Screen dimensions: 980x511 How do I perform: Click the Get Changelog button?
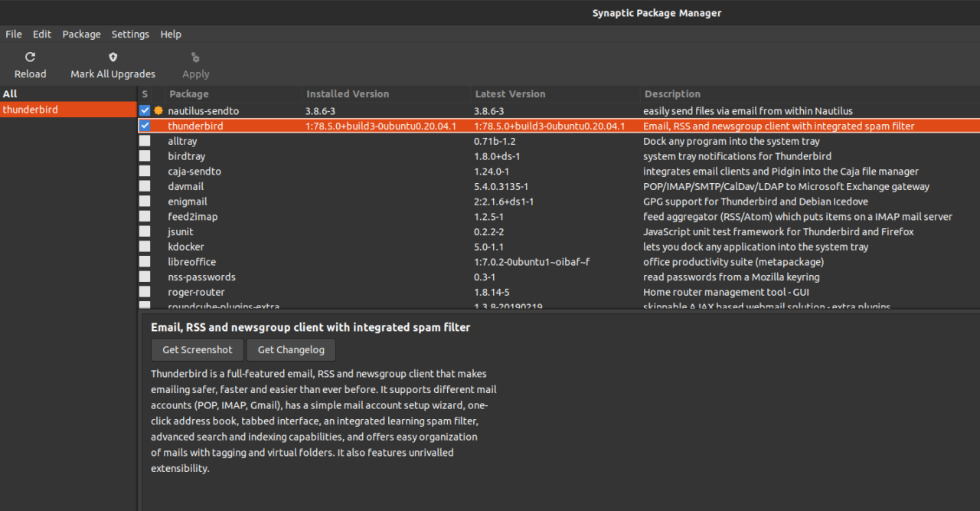(291, 350)
